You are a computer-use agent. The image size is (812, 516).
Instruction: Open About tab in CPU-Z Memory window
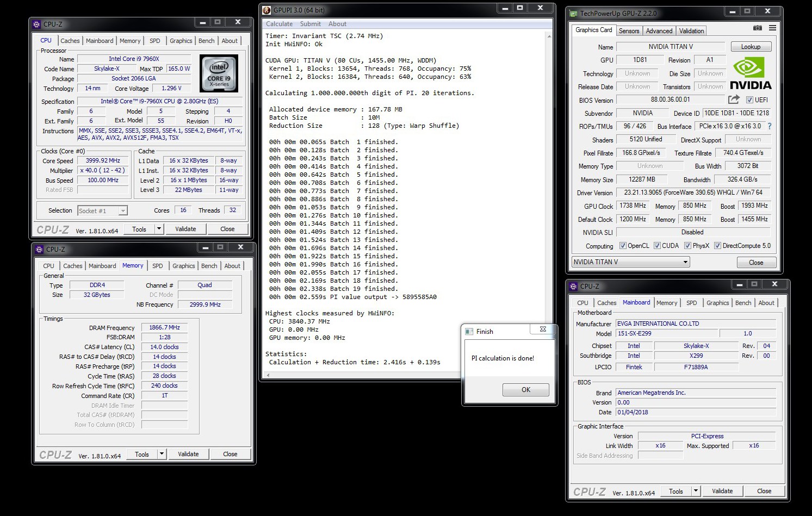(232, 266)
